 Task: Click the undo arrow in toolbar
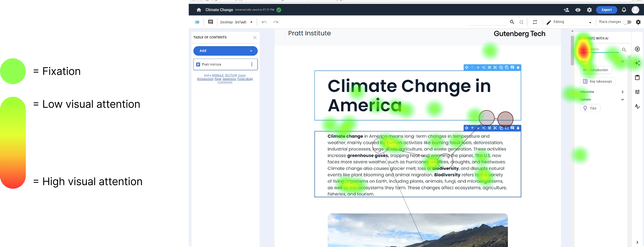pos(264,22)
